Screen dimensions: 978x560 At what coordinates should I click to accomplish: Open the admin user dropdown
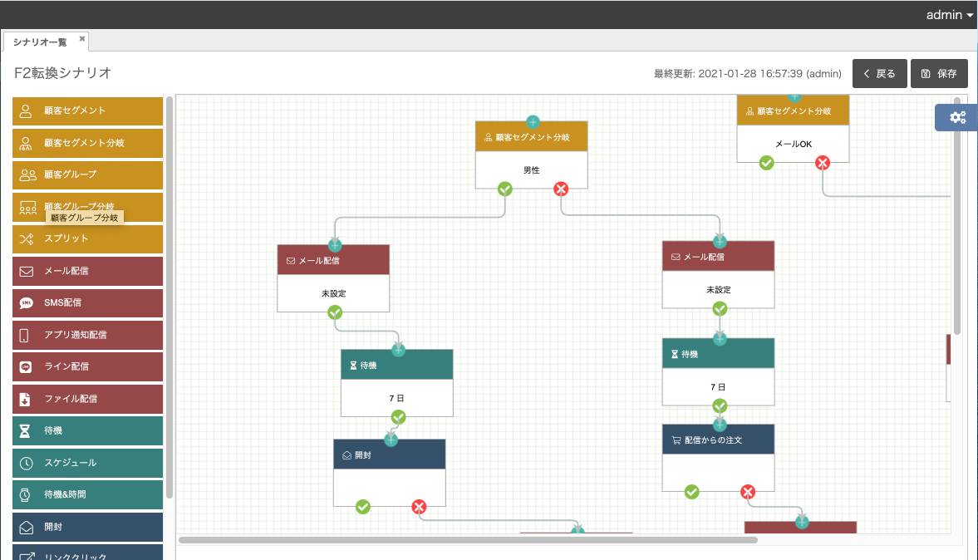(949, 15)
